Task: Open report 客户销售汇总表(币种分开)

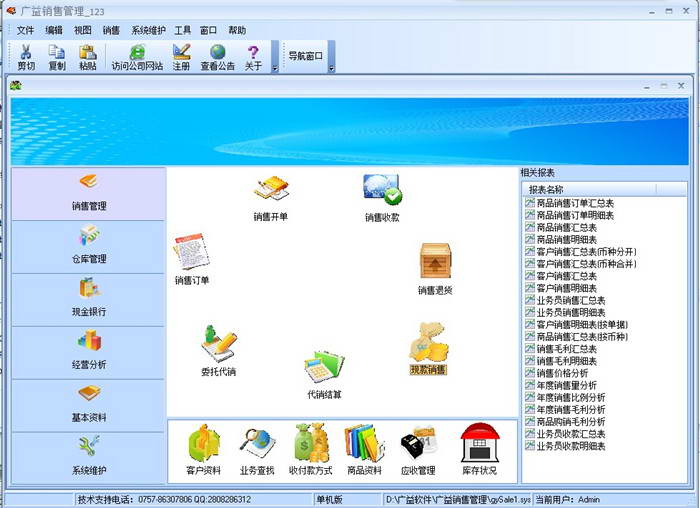Action: click(x=586, y=251)
